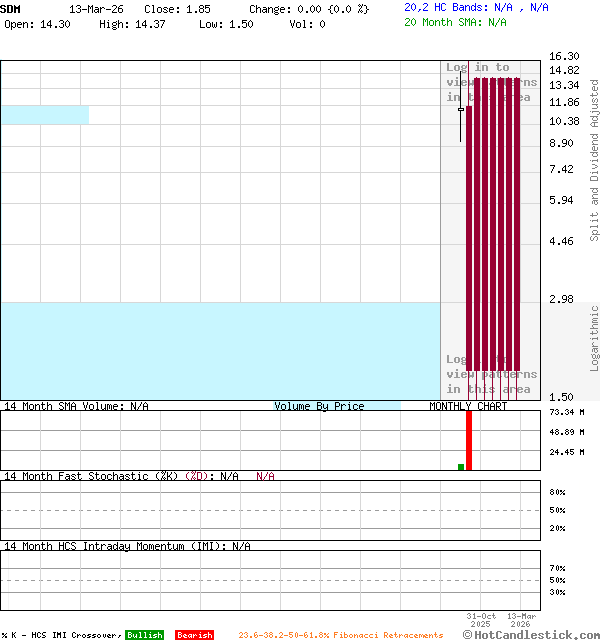Click the red Bearish legend badge
Image resolution: width=600 pixels, height=640 pixels.
tap(194, 635)
